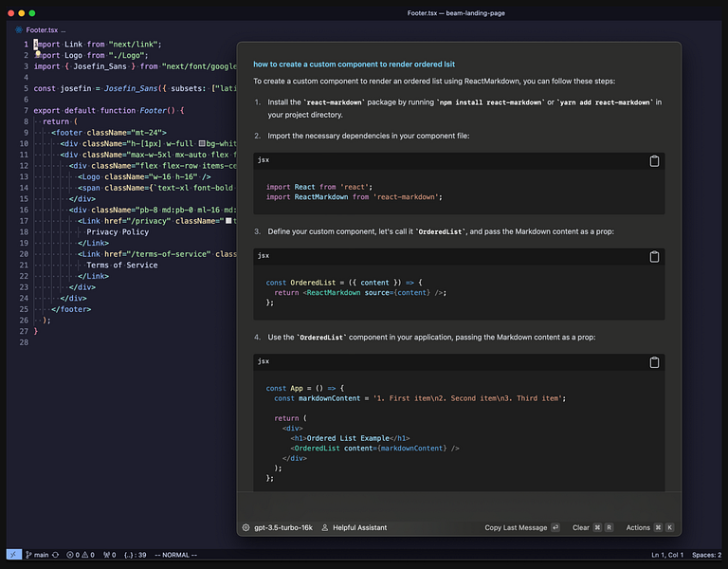Screen dimensions: 728x569
Task: Click the jsx label of the App block
Action: click(264, 361)
